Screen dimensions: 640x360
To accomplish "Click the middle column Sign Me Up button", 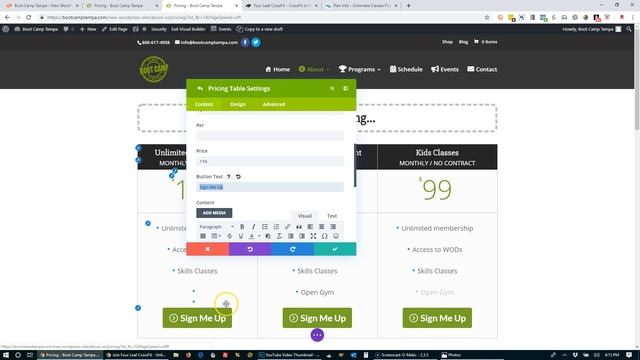I will [317, 318].
